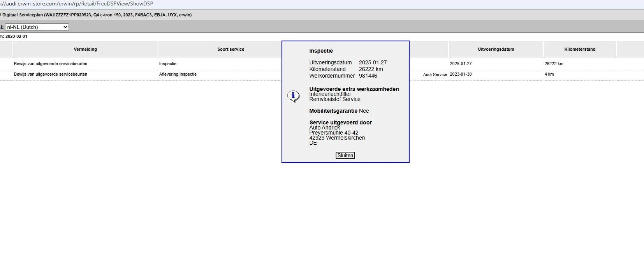Click the Kilometerstand column header
Image resolution: width=644 pixels, height=257 pixels.
(579, 49)
